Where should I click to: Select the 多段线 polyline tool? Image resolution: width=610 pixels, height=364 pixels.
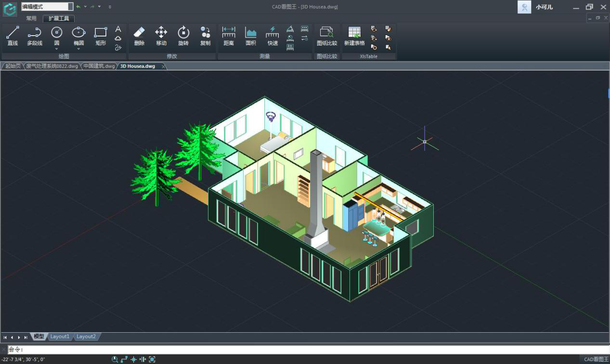click(34, 37)
